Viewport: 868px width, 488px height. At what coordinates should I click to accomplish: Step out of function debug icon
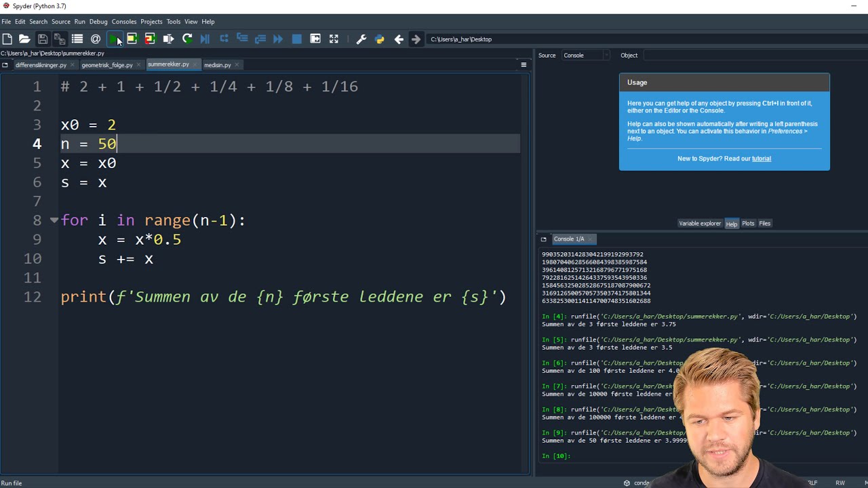click(x=260, y=39)
